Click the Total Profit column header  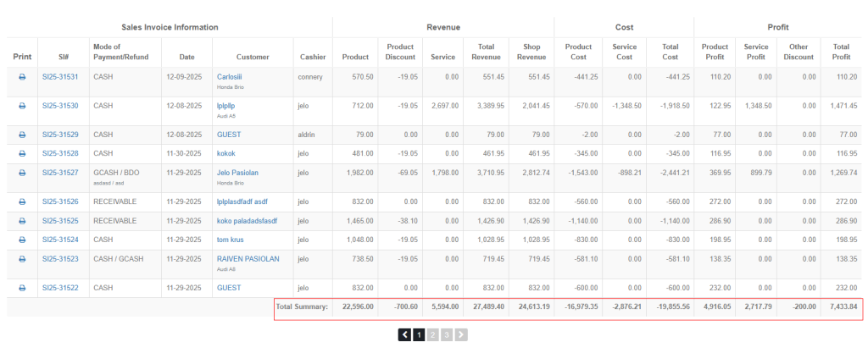tap(841, 52)
